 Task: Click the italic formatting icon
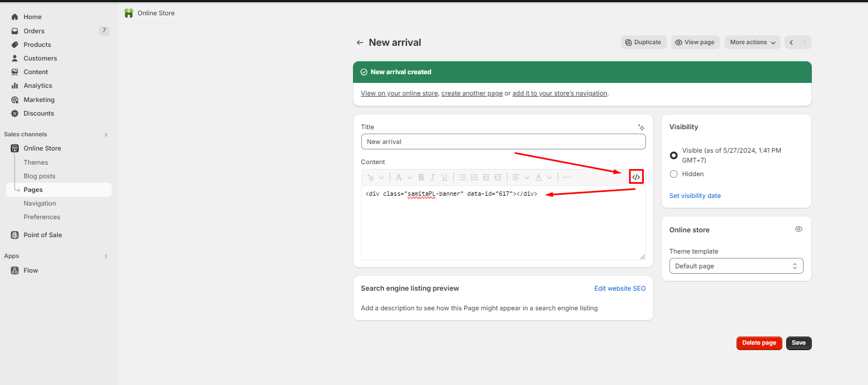point(433,177)
